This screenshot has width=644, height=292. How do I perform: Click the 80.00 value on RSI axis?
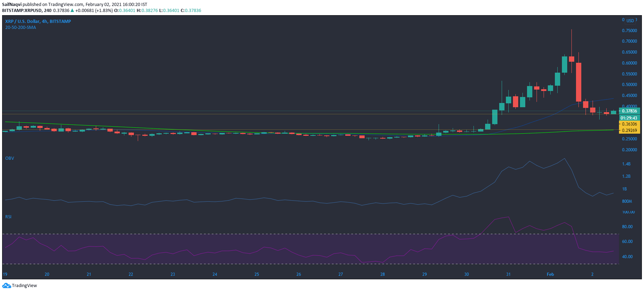tap(627, 227)
